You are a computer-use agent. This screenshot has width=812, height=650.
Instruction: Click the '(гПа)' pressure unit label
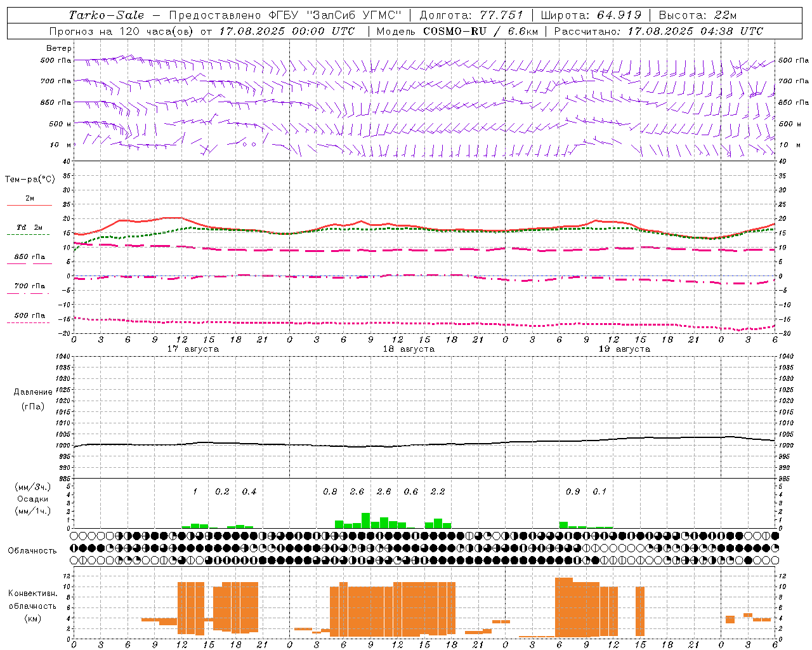[x=33, y=406]
